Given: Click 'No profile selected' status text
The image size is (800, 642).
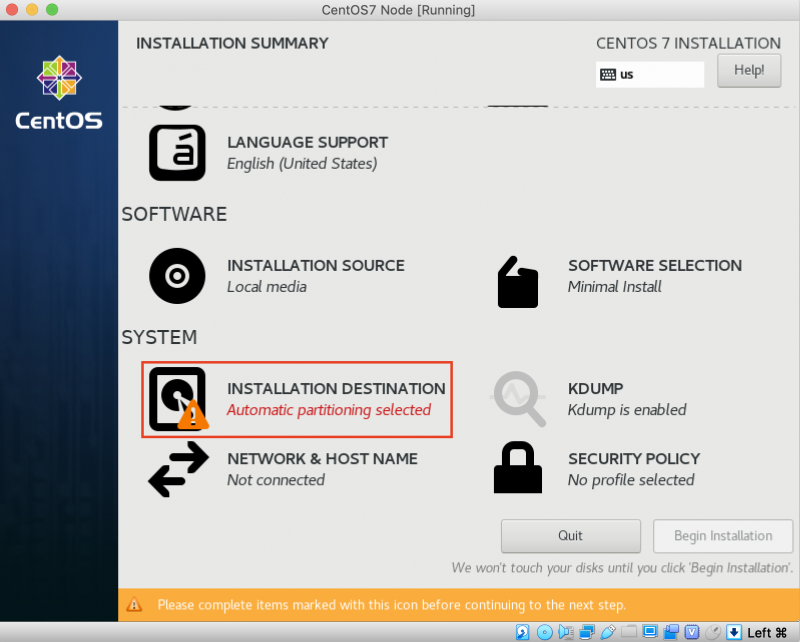Looking at the screenshot, I should click(x=631, y=480).
